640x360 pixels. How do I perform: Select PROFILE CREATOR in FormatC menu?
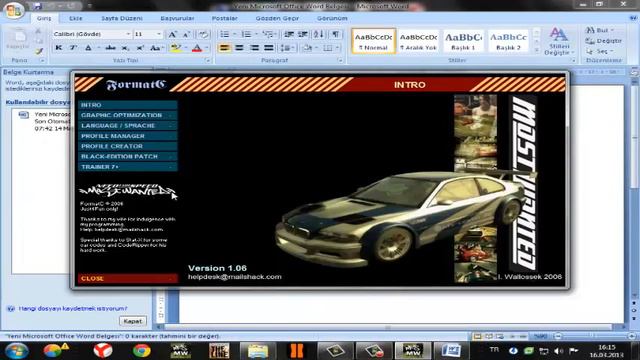pyautogui.click(x=127, y=146)
